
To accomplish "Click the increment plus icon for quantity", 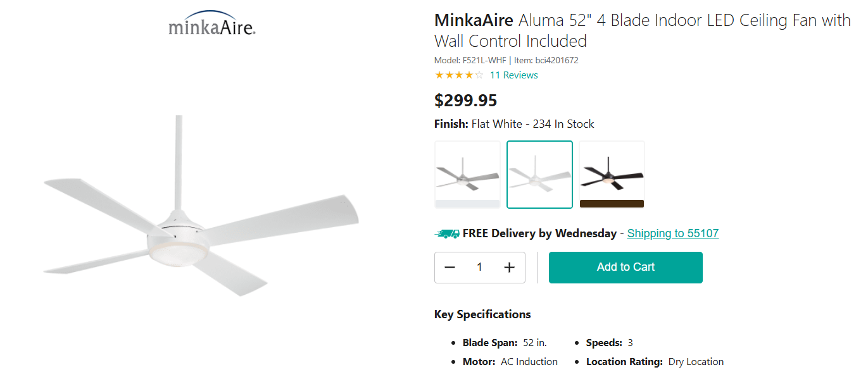I will (509, 267).
